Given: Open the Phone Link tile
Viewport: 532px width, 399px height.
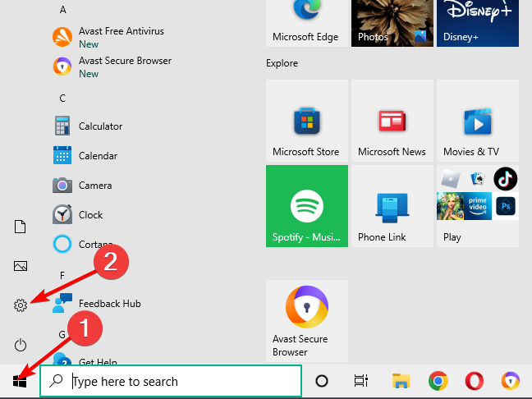Looking at the screenshot, I should (x=392, y=206).
